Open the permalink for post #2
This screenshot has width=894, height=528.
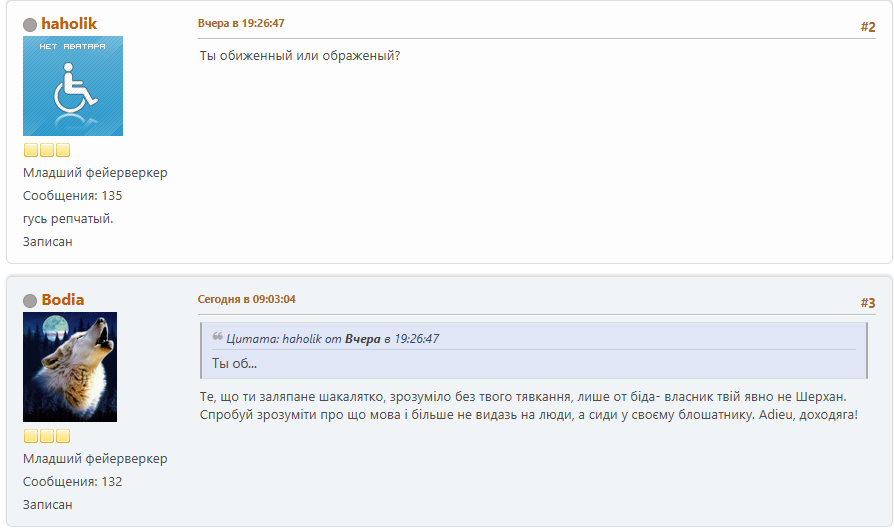tap(868, 27)
